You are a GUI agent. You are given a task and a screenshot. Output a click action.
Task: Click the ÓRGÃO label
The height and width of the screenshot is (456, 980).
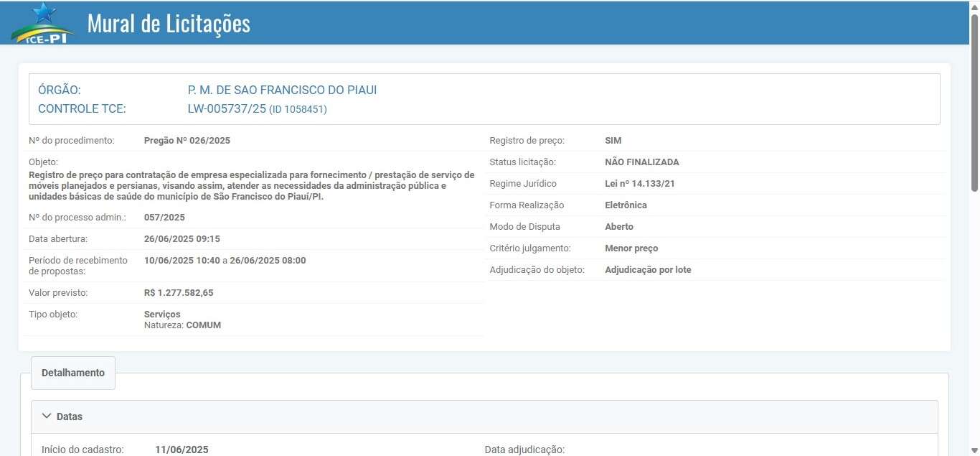pyautogui.click(x=60, y=90)
